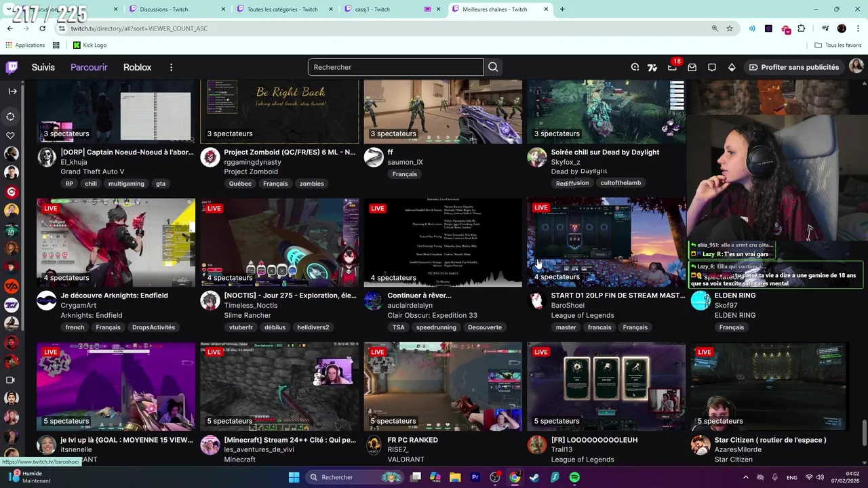Click the Profiter sans publicités button
The width and height of the screenshot is (868, 488).
click(793, 67)
